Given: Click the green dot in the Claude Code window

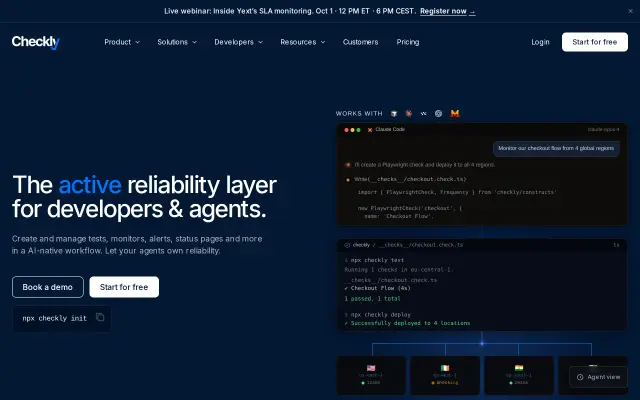Looking at the screenshot, I should [x=358, y=130].
